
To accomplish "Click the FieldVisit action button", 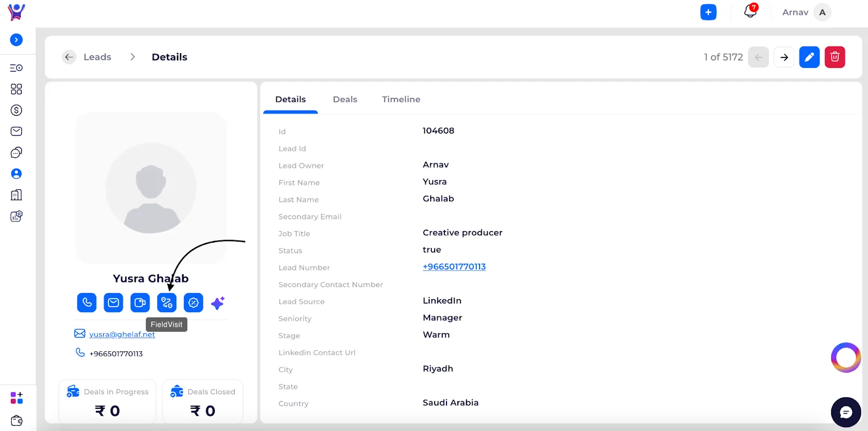I will (167, 302).
